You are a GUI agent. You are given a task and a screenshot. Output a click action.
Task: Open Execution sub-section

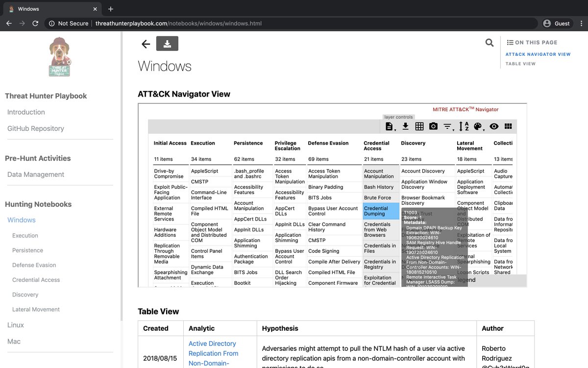click(25, 236)
